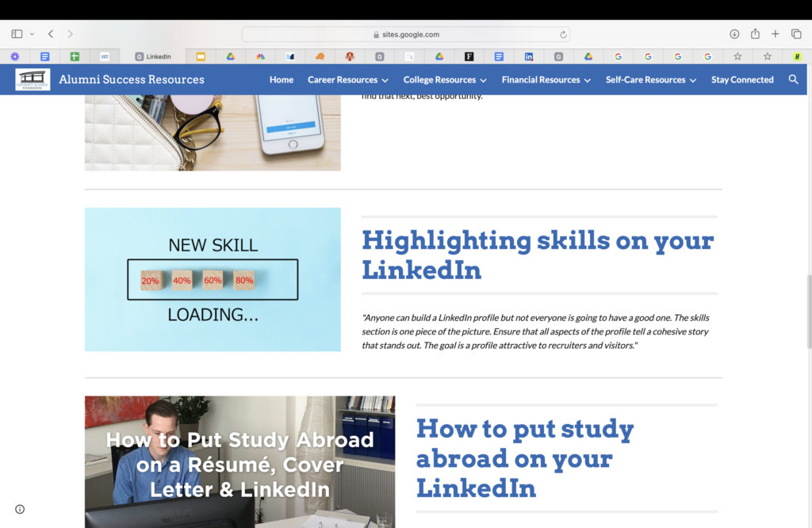Switch to the NBC peacock tab
Image resolution: width=812 pixels, height=528 pixels.
pyautogui.click(x=260, y=56)
